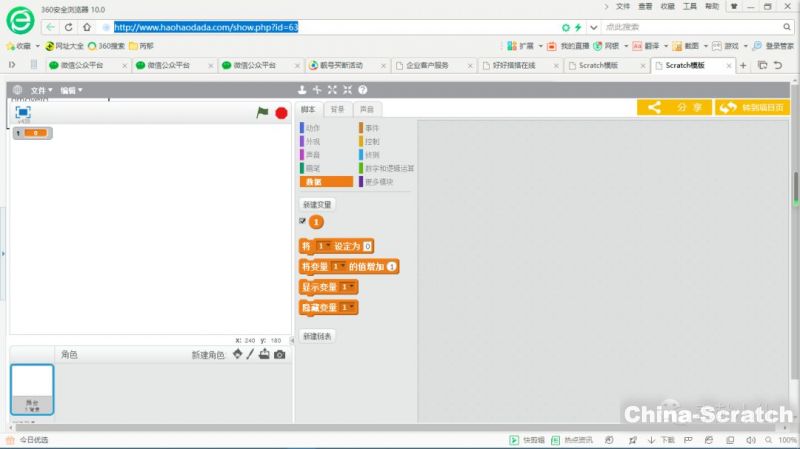
Task: Select the stamp duplicate tool
Action: (x=302, y=90)
